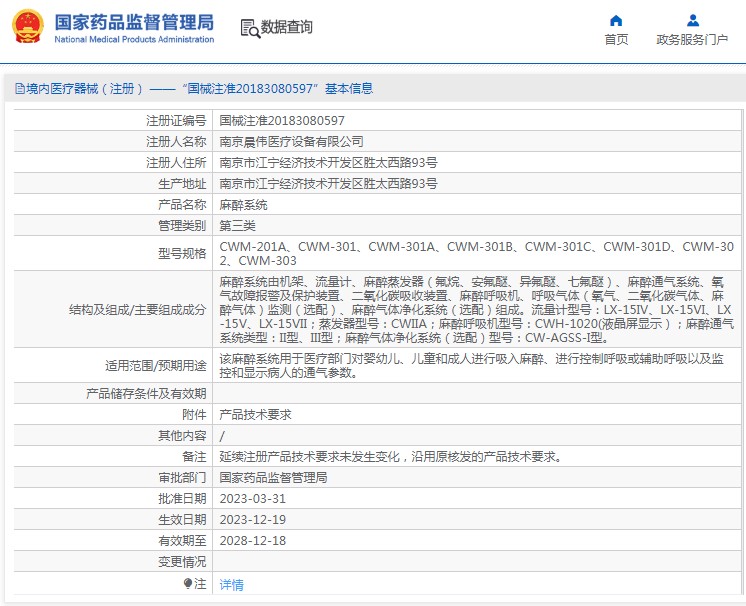Image resolution: width=746 pixels, height=606 pixels.
Task: Click the data query magnifier icon
Action: click(249, 28)
